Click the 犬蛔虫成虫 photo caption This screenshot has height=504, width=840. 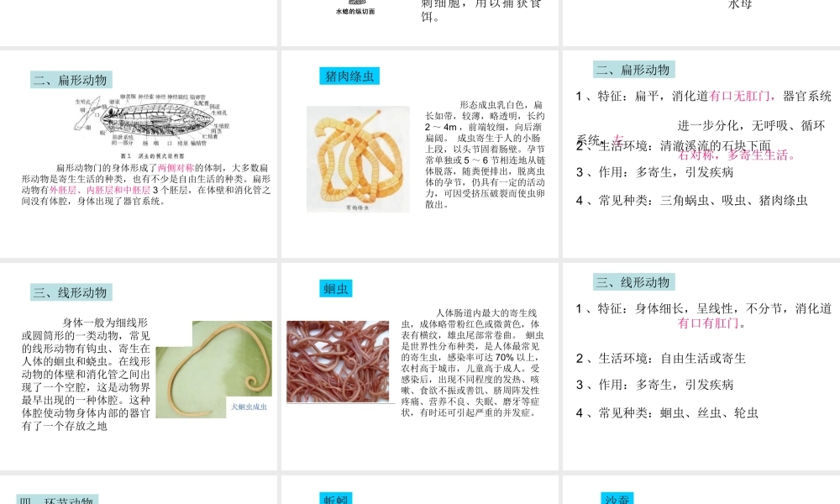click(x=249, y=407)
